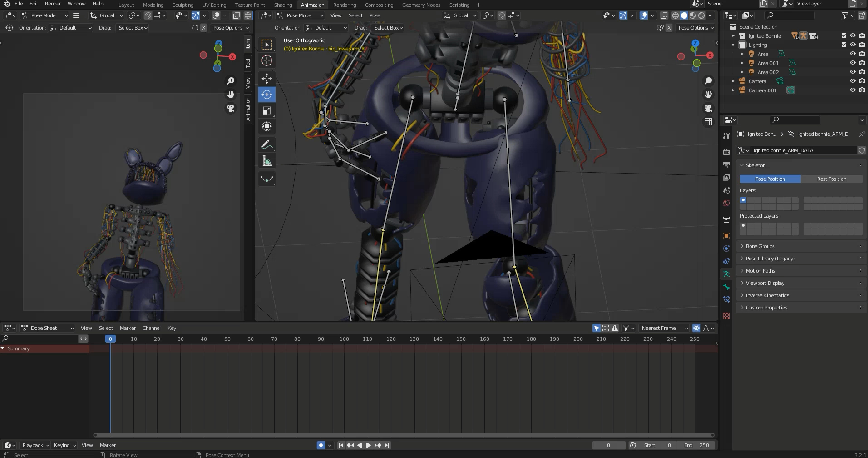Image resolution: width=868 pixels, height=458 pixels.
Task: Click the End frame 250 field
Action: pos(696,445)
